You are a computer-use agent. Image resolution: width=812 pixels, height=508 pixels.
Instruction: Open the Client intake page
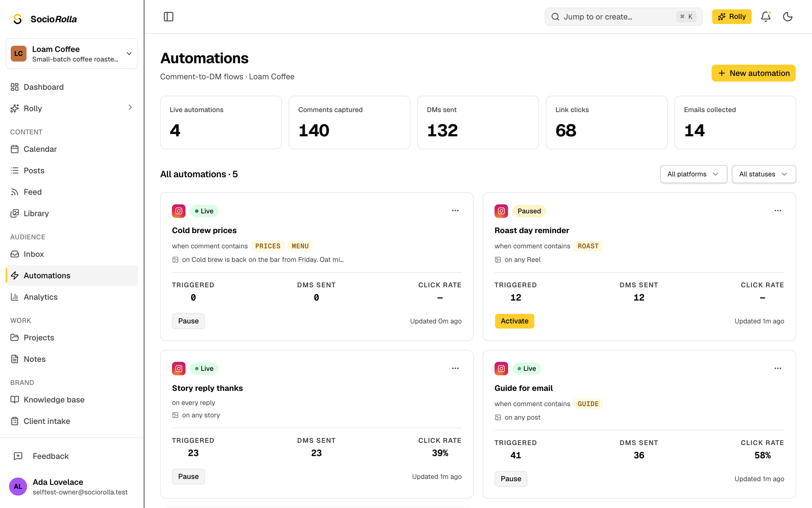(x=72, y=421)
